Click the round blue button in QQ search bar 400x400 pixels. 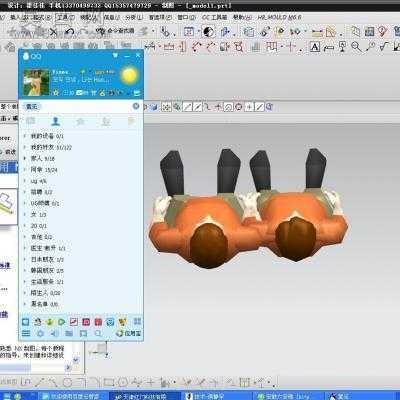tap(136, 106)
